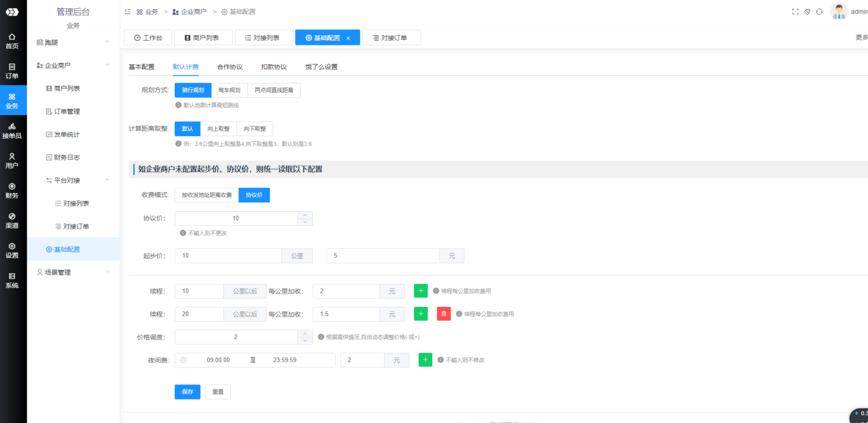Image resolution: width=868 pixels, height=423 pixels.
Task: Open the 对接订单 page tab
Action: point(391,38)
